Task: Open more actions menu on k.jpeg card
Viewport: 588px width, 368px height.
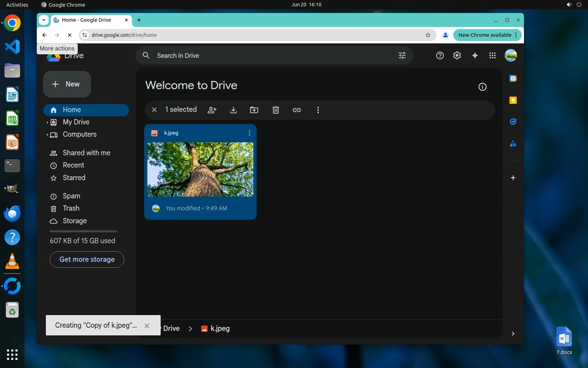Action: point(249,133)
